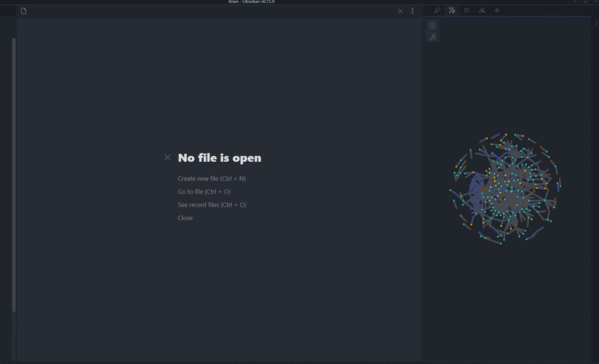Click the Create new file link
This screenshot has height=364, width=599.
click(x=212, y=178)
